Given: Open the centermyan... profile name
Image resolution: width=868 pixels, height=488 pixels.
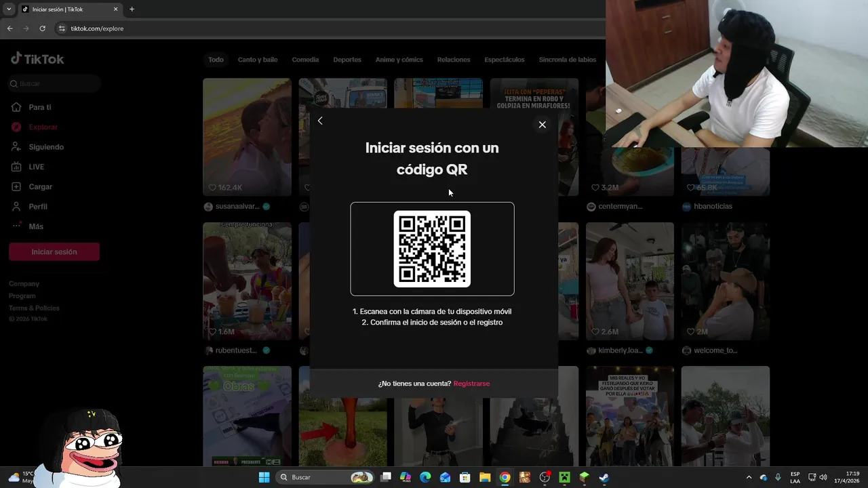Looking at the screenshot, I should click(x=620, y=207).
